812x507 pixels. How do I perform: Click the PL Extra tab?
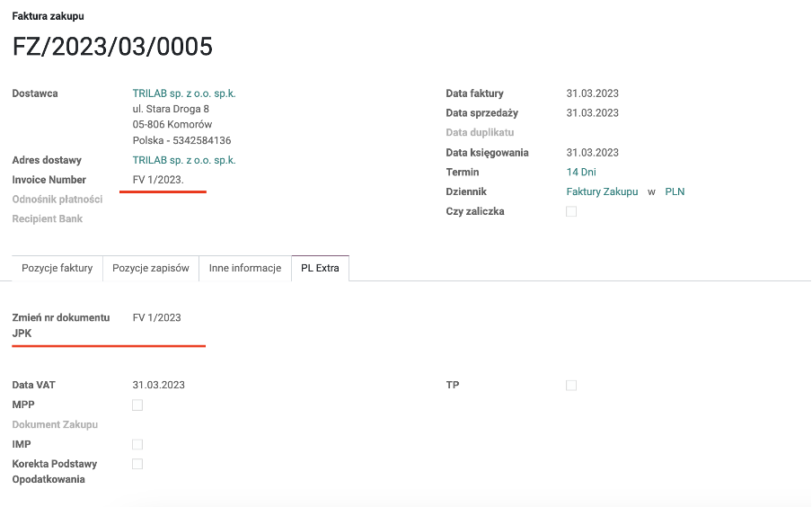[x=320, y=268]
